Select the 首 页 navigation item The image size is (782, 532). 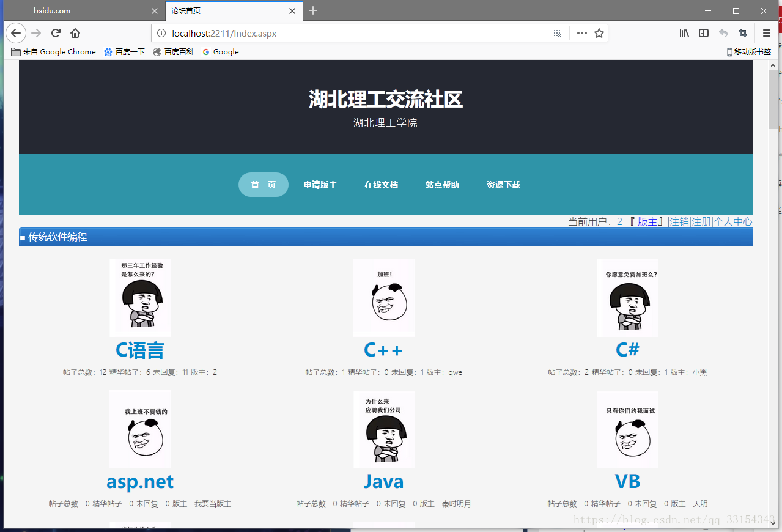(x=264, y=185)
